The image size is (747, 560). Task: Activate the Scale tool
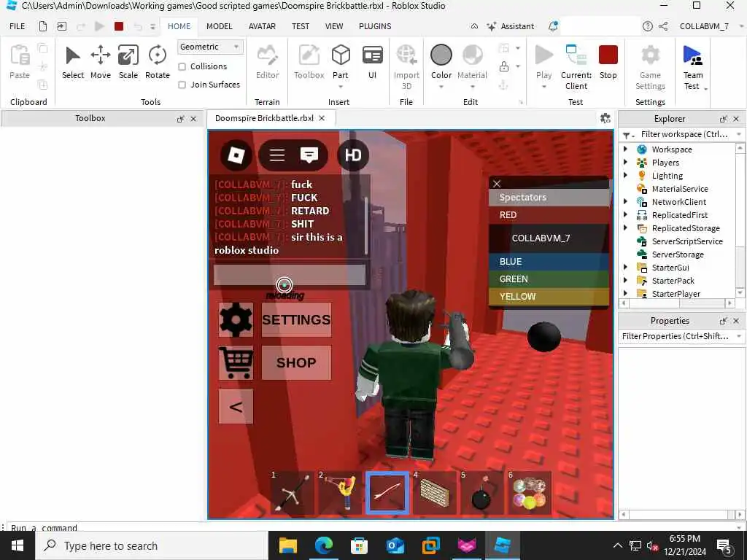[x=128, y=61]
